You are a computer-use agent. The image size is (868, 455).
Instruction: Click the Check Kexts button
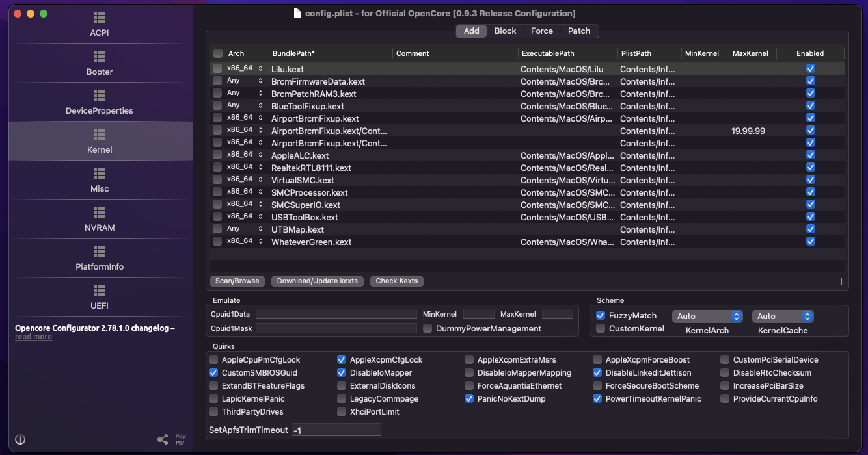tap(396, 281)
